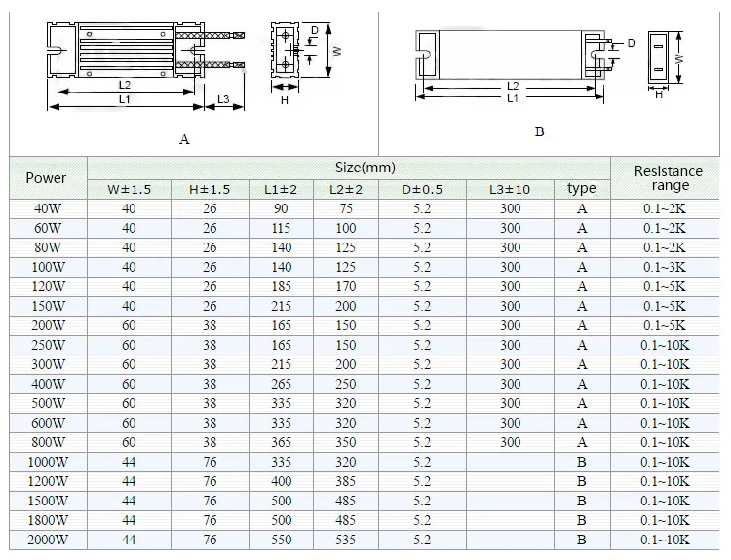This screenshot has width=731, height=560.
Task: Select the 'Size(mm)' header cell
Action: [349, 168]
